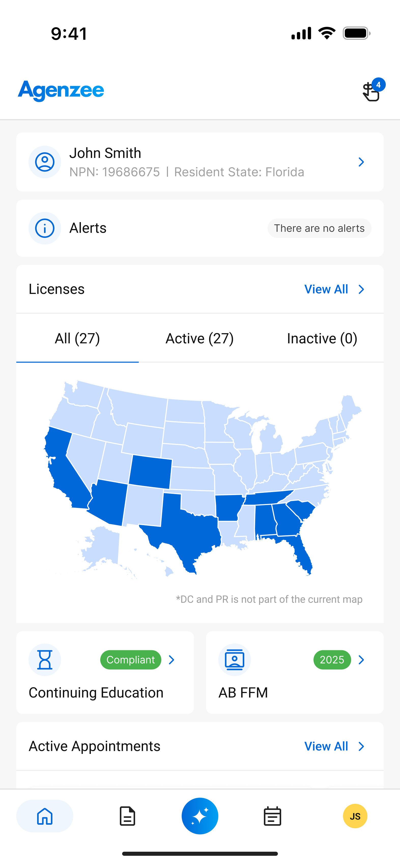Image resolution: width=400 pixels, height=868 pixels.
Task: Open the JS user avatar
Action: click(x=355, y=816)
